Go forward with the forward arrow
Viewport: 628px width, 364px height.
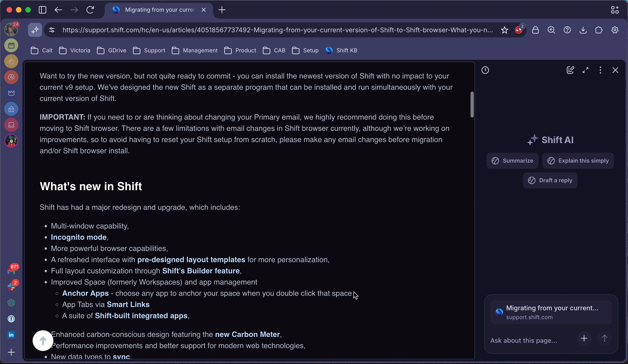74,10
